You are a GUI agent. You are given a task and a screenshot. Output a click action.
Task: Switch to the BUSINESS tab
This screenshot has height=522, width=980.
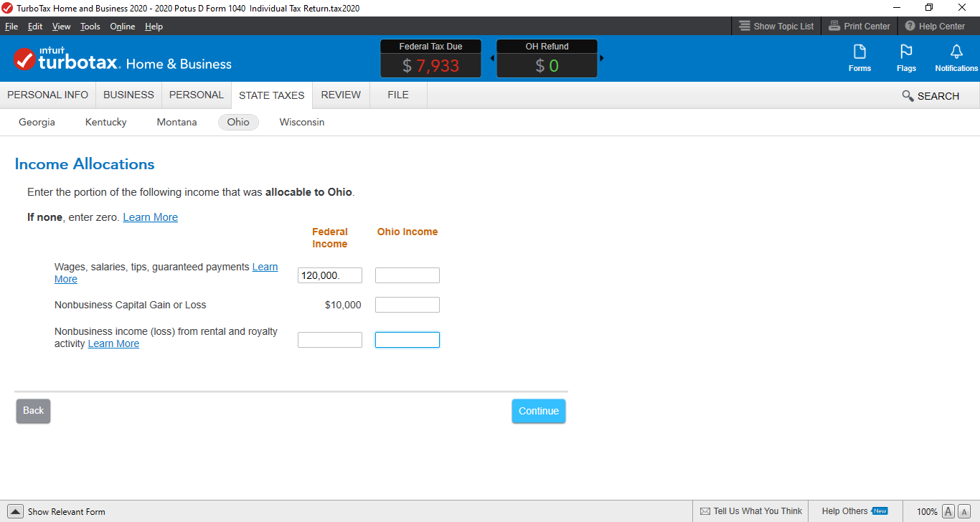point(128,95)
